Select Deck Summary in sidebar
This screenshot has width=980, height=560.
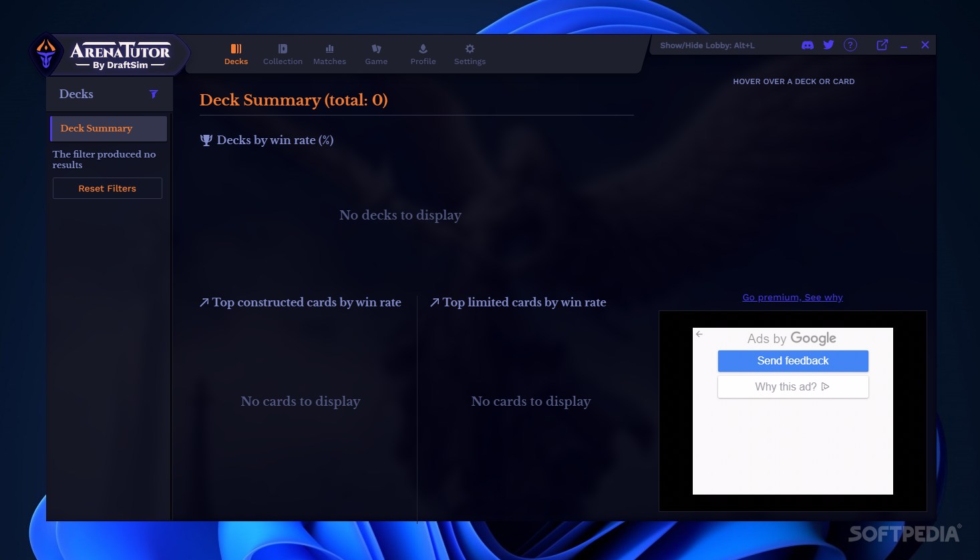[108, 128]
